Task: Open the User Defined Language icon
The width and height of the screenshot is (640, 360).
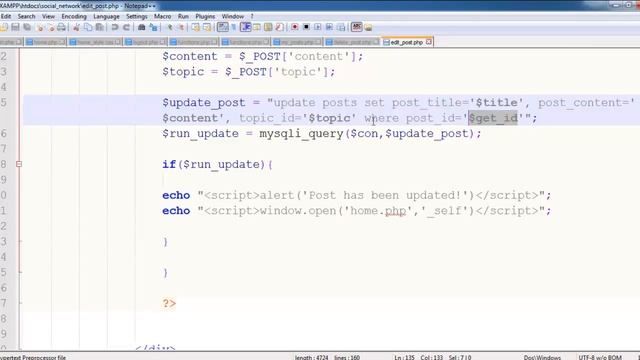Action: coord(257,27)
